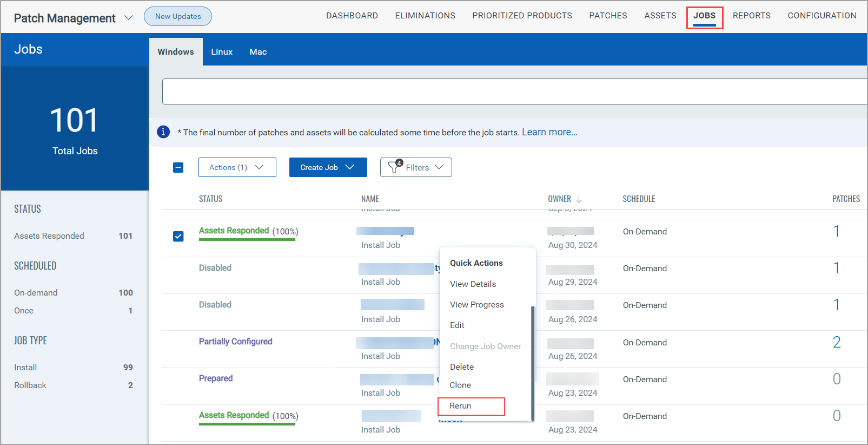
Task: Open patch count 2 for Aug 26 job
Action: click(837, 342)
